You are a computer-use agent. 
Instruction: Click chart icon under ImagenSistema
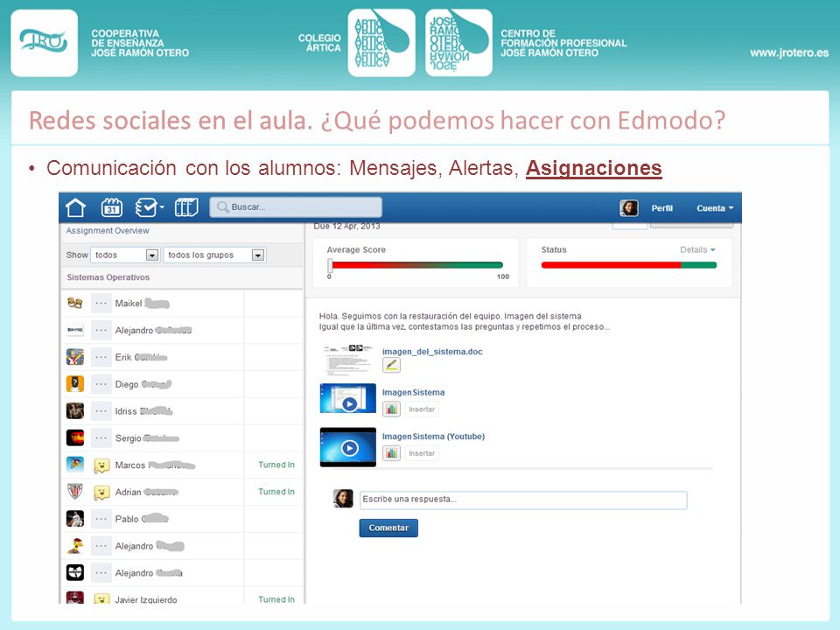pos(391,409)
